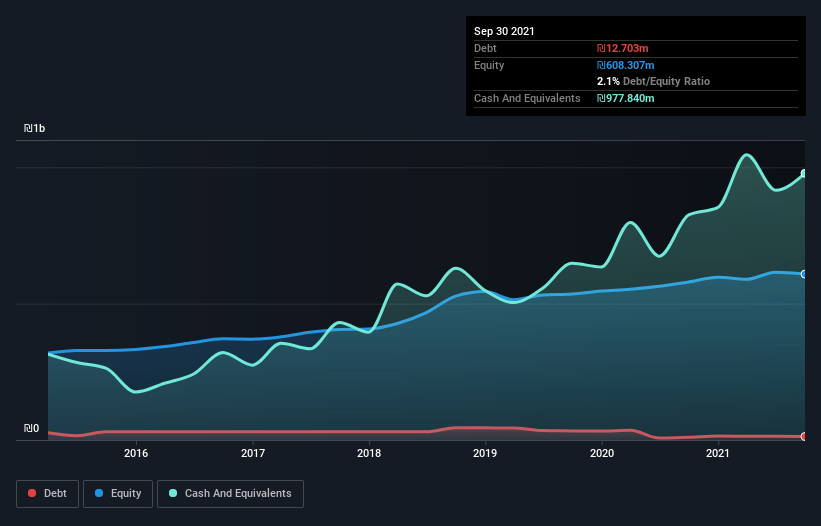821x526 pixels.
Task: Click the 2019 x-axis label
Action: tap(485, 453)
